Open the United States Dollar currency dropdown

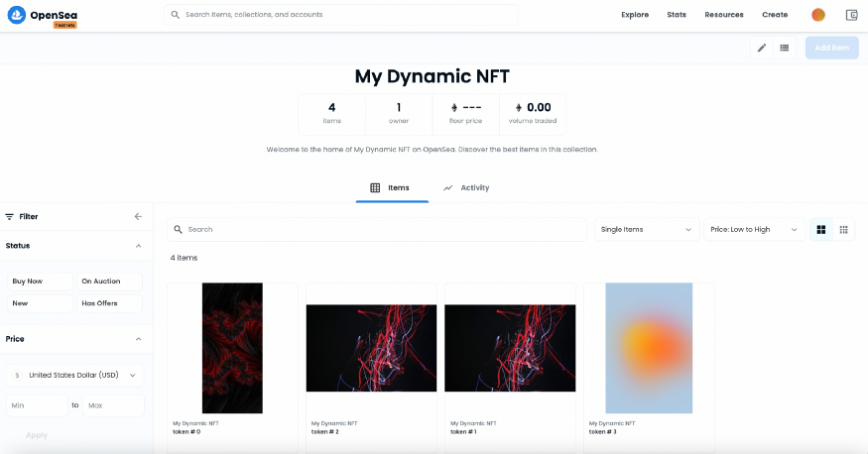[75, 376]
